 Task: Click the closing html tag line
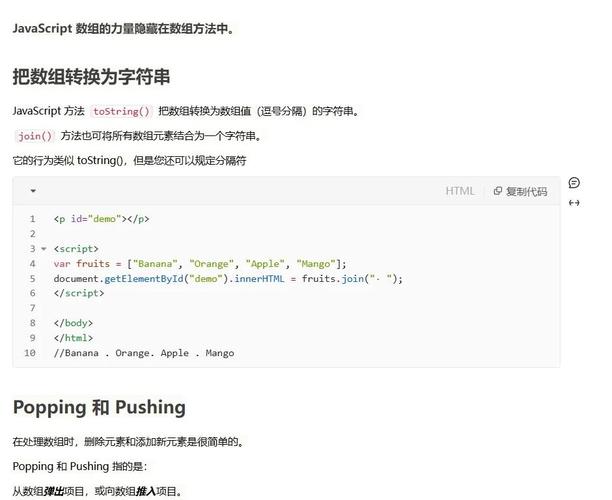[73, 338]
